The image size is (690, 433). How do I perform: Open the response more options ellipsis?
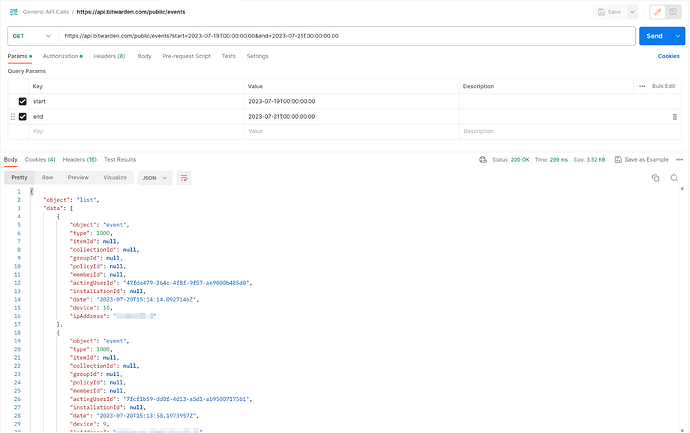(x=680, y=160)
